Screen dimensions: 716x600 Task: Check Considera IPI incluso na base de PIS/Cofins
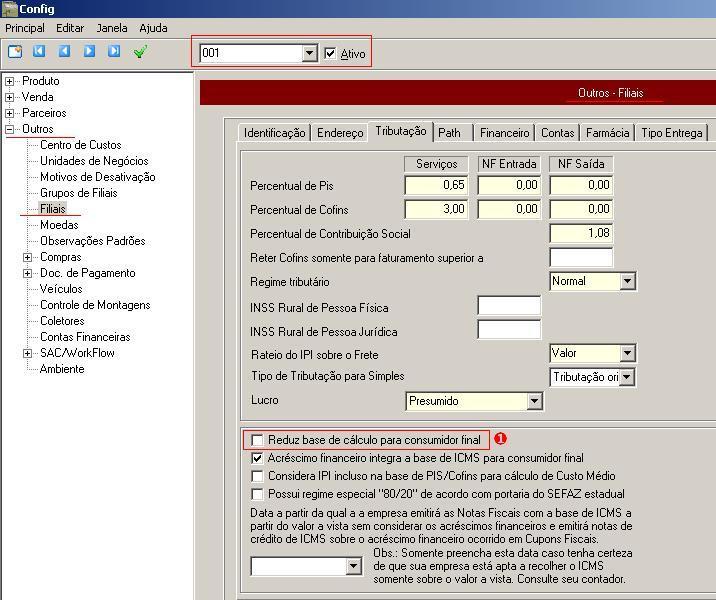(x=258, y=476)
